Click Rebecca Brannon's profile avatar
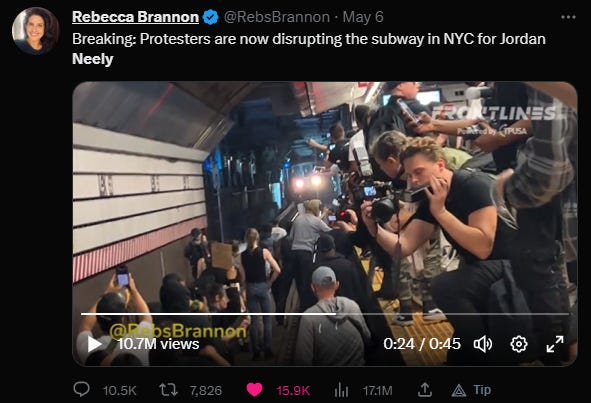 coord(35,31)
